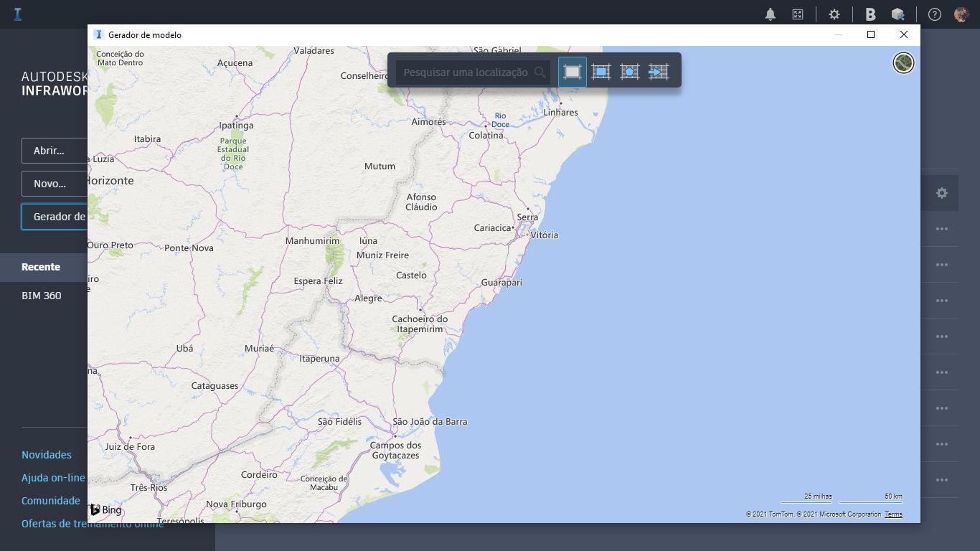The width and height of the screenshot is (980, 551).
Task: Close the Gerador de modelo window
Action: pos(904,34)
